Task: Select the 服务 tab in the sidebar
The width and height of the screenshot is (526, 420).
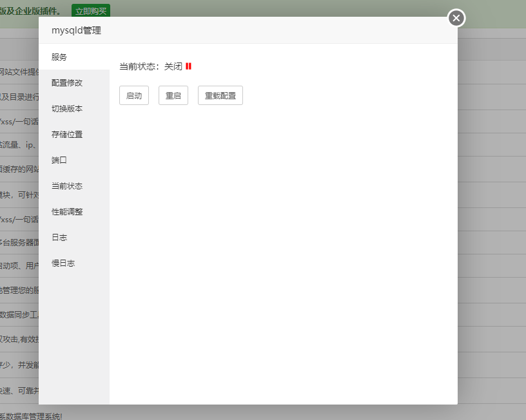Action: click(x=74, y=57)
